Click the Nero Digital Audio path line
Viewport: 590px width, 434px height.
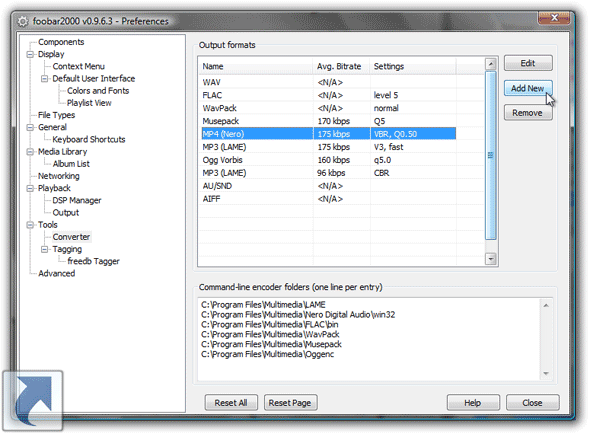pyautogui.click(x=298, y=315)
